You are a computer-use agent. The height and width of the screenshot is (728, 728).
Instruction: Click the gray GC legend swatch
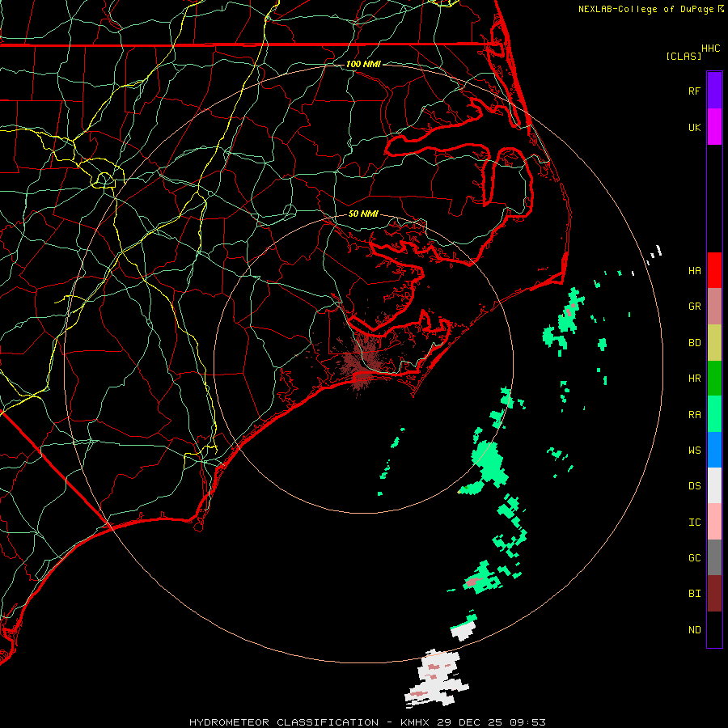pos(714,557)
